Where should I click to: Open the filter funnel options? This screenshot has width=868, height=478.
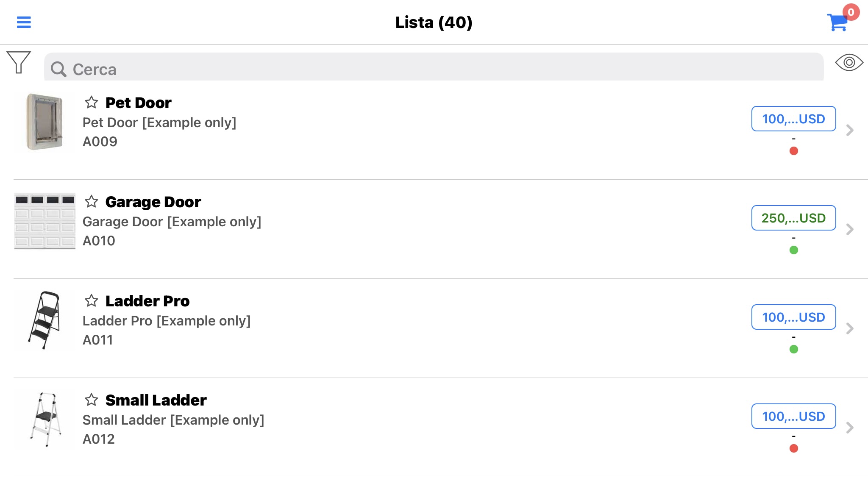(x=19, y=62)
